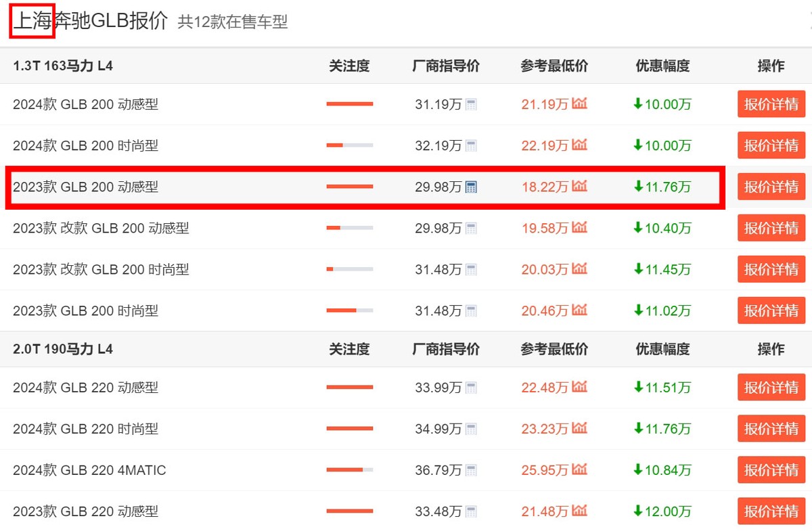Click attention bar for 2023款 改款 GLB 200 时尚型
This screenshot has height=531, width=812.
(350, 269)
